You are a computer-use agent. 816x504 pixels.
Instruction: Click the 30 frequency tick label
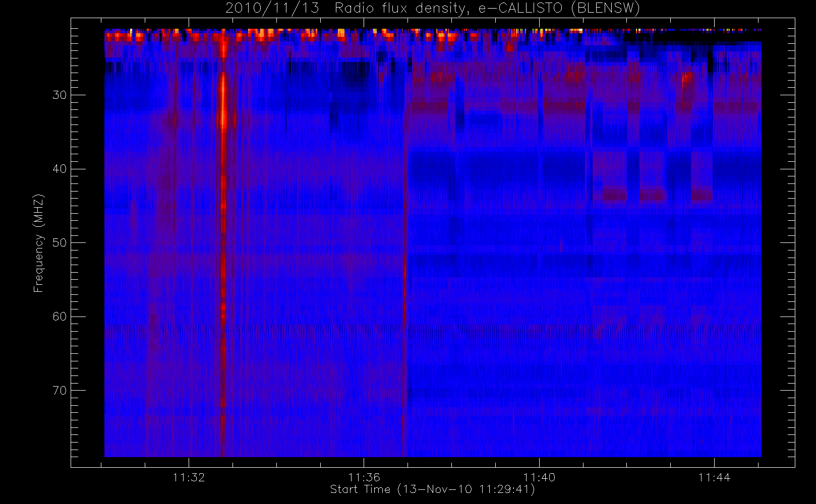(x=60, y=95)
